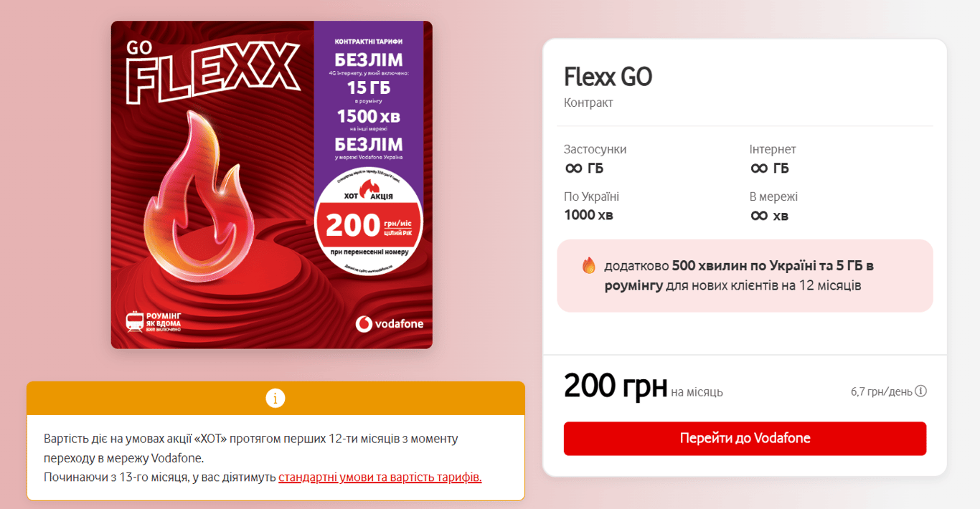
Task: Click the infinity symbol under В мережі
Action: tap(759, 215)
